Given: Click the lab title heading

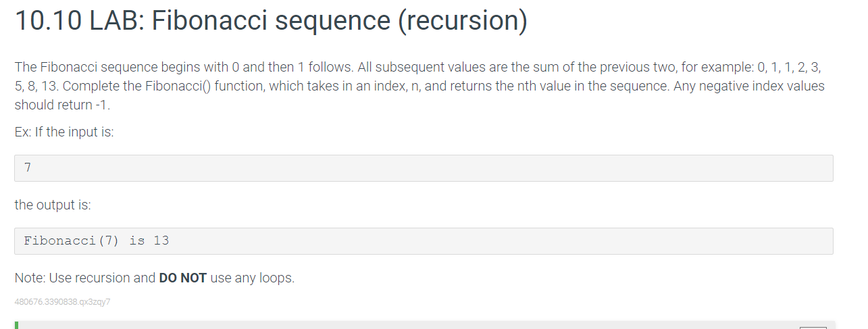Looking at the screenshot, I should point(270,21).
